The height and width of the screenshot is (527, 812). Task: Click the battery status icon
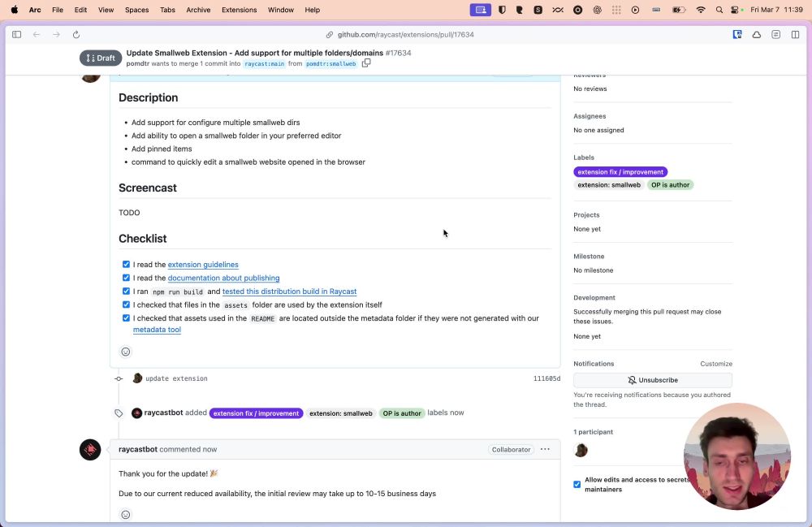click(678, 10)
